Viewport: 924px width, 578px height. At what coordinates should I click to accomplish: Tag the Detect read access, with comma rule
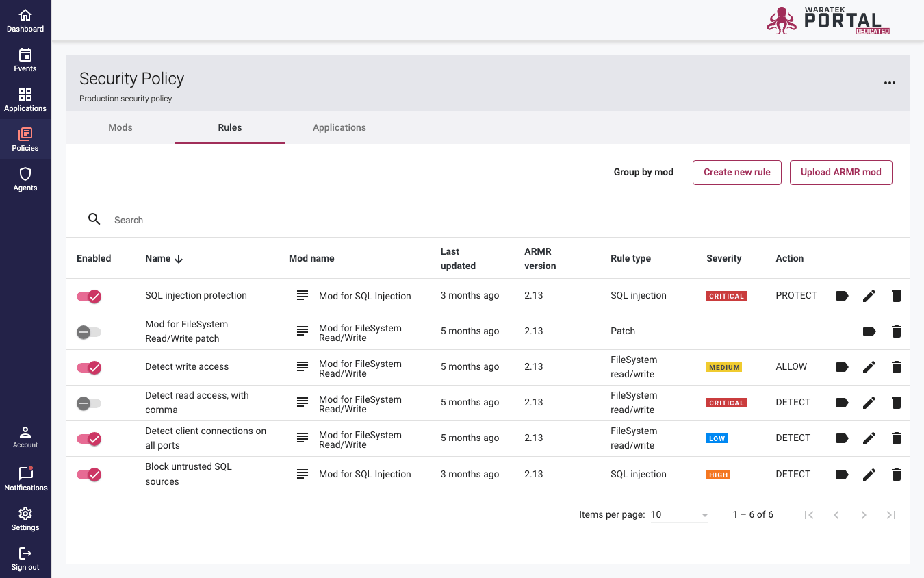(x=842, y=403)
